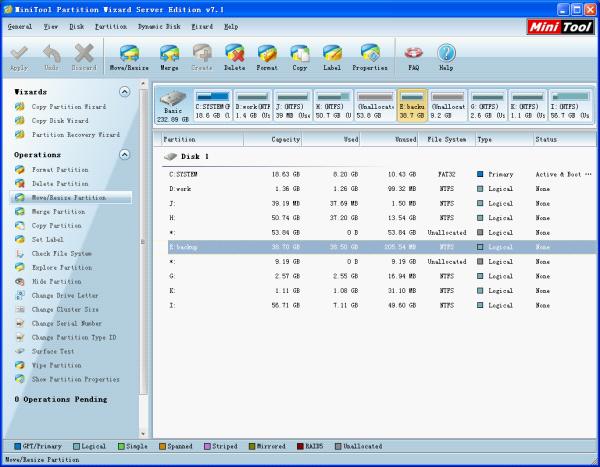Select the 53.8 GB Unallocated block in disk map
This screenshot has height=467, width=600.
pyautogui.click(x=375, y=106)
